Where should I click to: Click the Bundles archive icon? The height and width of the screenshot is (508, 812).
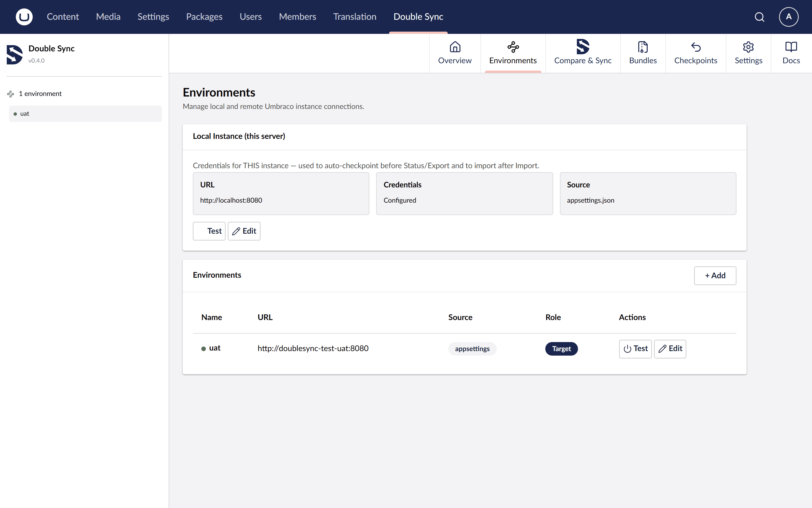click(643, 47)
